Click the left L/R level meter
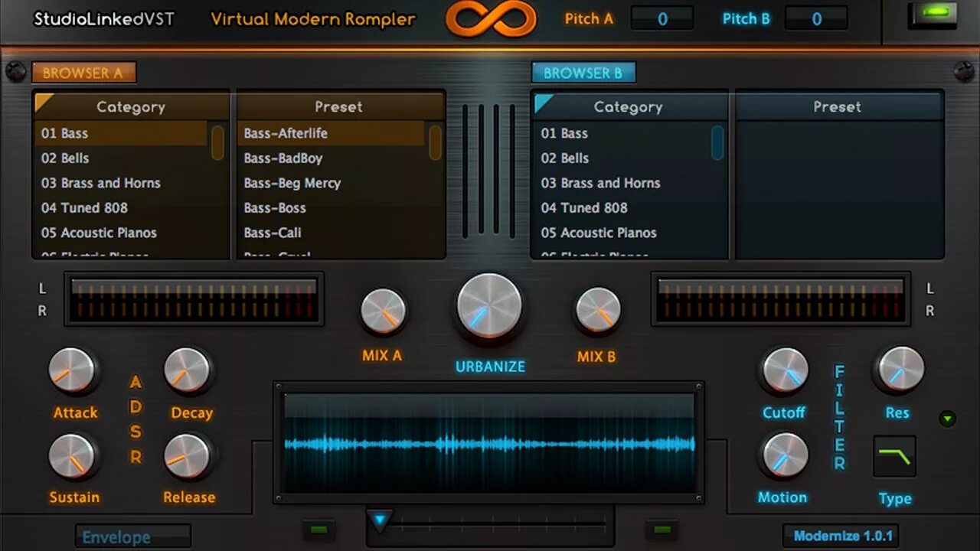The height and width of the screenshot is (551, 980). tap(194, 298)
